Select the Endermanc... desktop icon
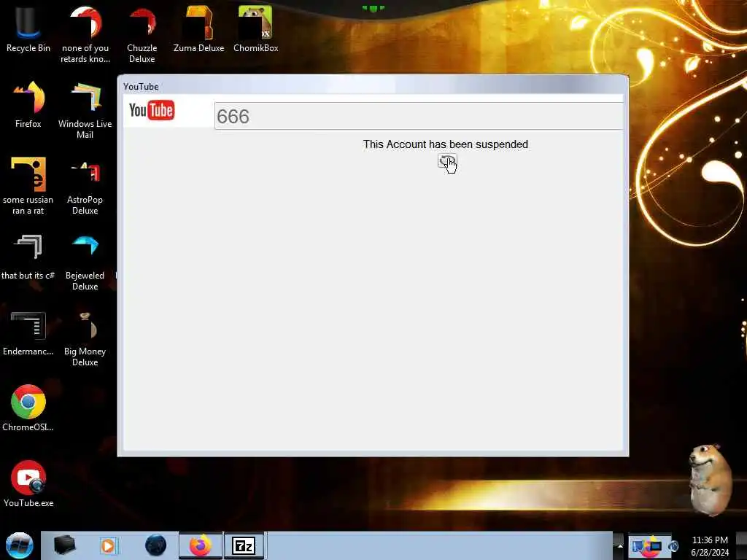Screen dimensions: 747x560 tap(28, 333)
